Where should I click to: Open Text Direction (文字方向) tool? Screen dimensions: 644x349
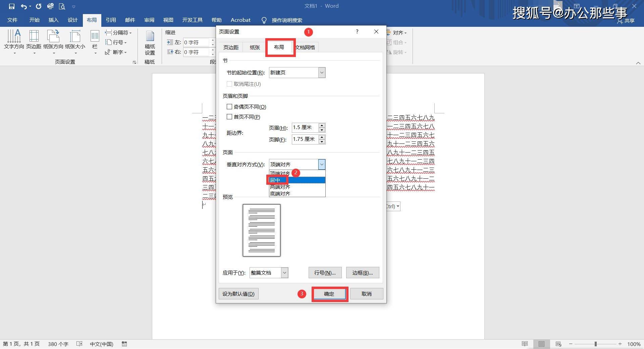coord(14,42)
